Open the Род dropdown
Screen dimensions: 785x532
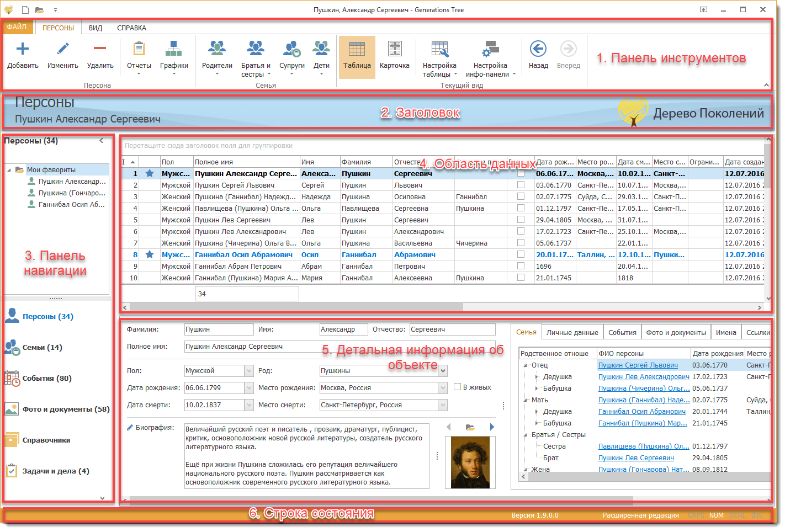[x=443, y=371]
